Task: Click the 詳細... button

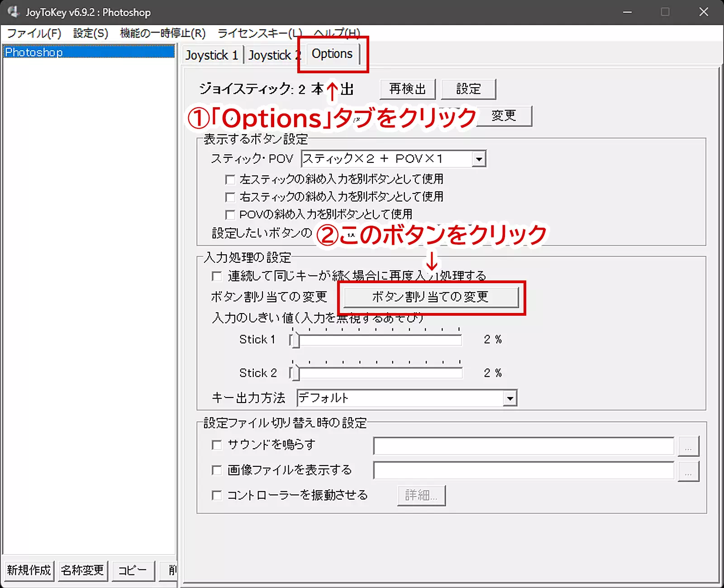Action: (x=421, y=496)
